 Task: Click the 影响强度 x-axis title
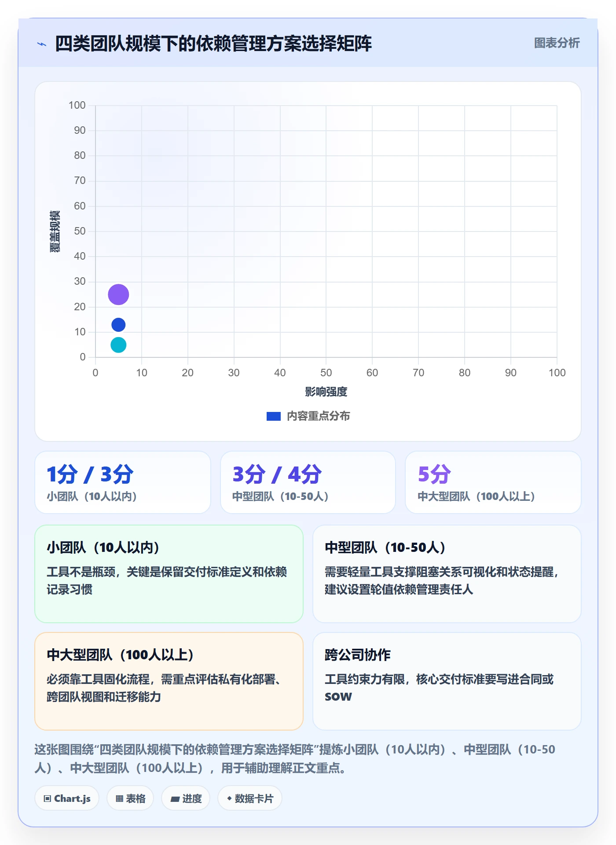[326, 392]
